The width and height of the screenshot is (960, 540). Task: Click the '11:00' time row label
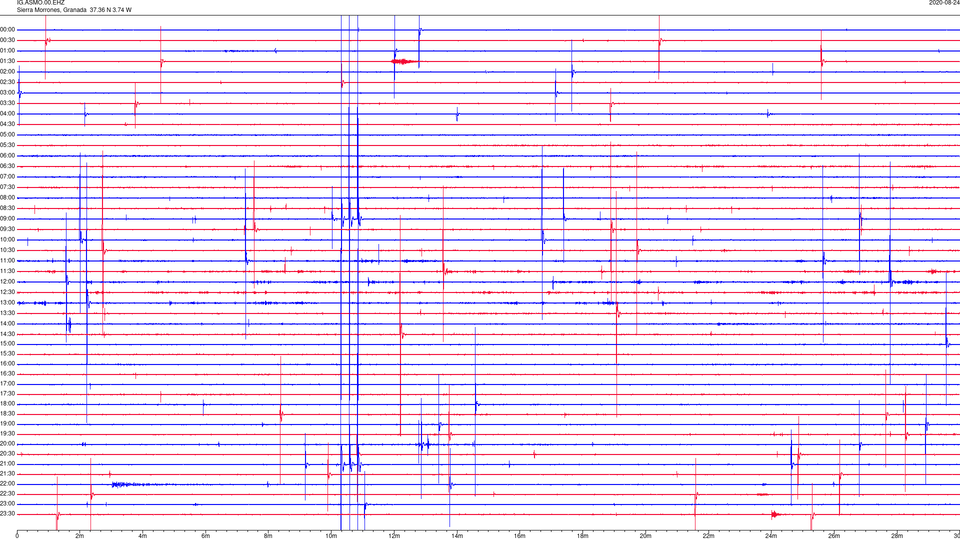8,260
